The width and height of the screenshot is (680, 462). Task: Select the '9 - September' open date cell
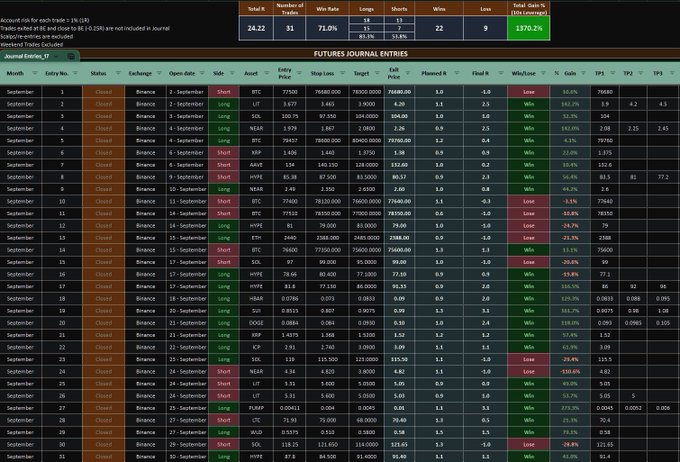pyautogui.click(x=187, y=177)
